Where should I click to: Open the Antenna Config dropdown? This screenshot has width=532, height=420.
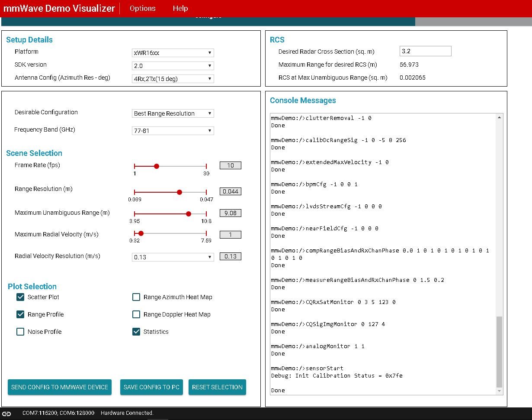coord(173,79)
